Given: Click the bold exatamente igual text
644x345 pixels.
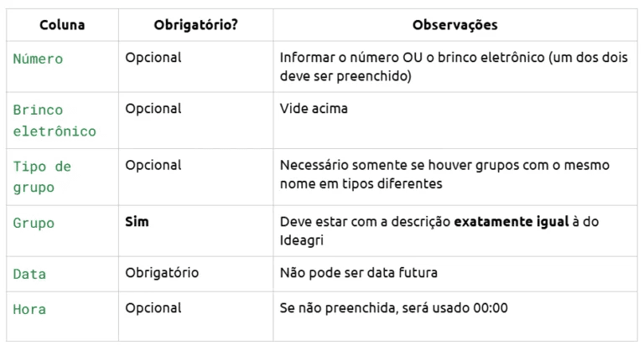Looking at the screenshot, I should pyautogui.click(x=512, y=222).
